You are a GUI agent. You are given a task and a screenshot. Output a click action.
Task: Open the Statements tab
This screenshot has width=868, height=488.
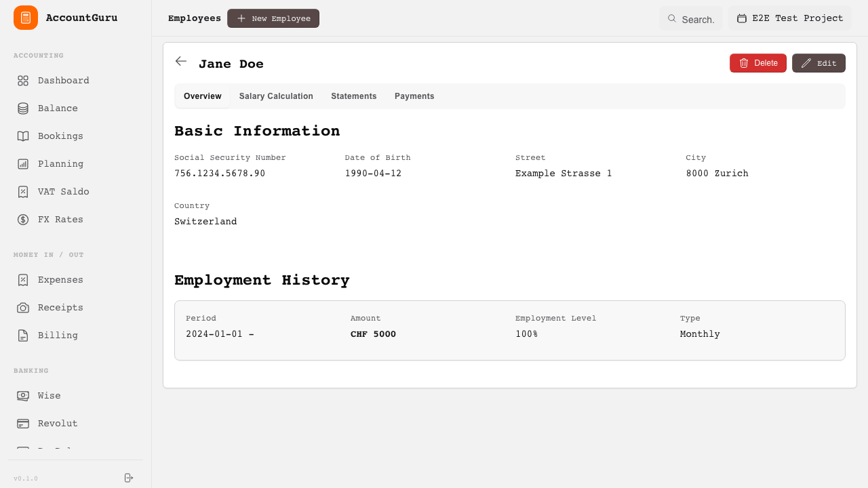[x=353, y=96]
